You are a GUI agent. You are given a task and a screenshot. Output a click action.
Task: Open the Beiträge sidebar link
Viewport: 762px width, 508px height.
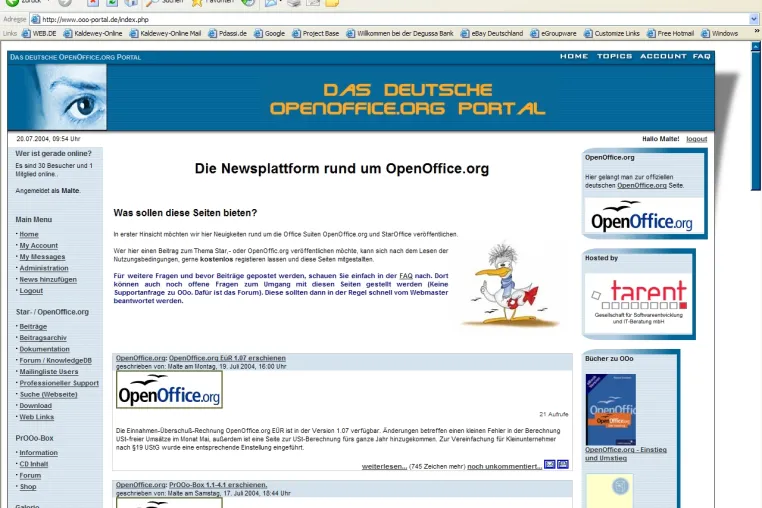point(33,327)
